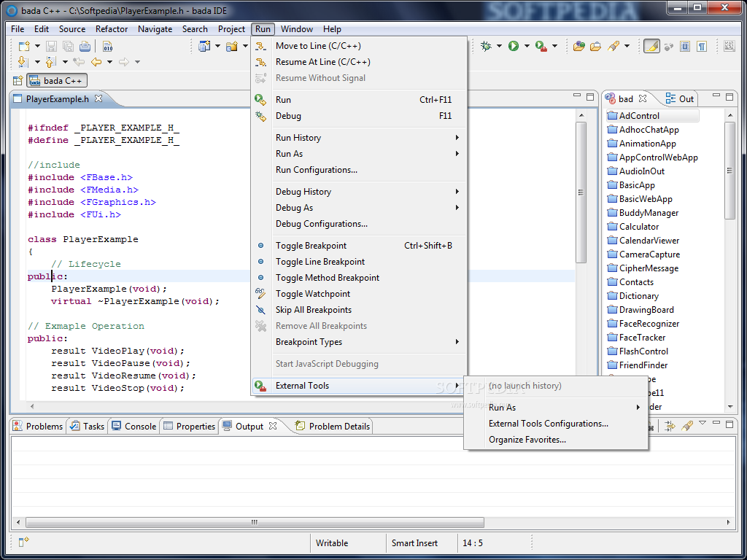747x560 pixels.
Task: Click the Output view horizontal scrollbar thumb
Action: 255,522
